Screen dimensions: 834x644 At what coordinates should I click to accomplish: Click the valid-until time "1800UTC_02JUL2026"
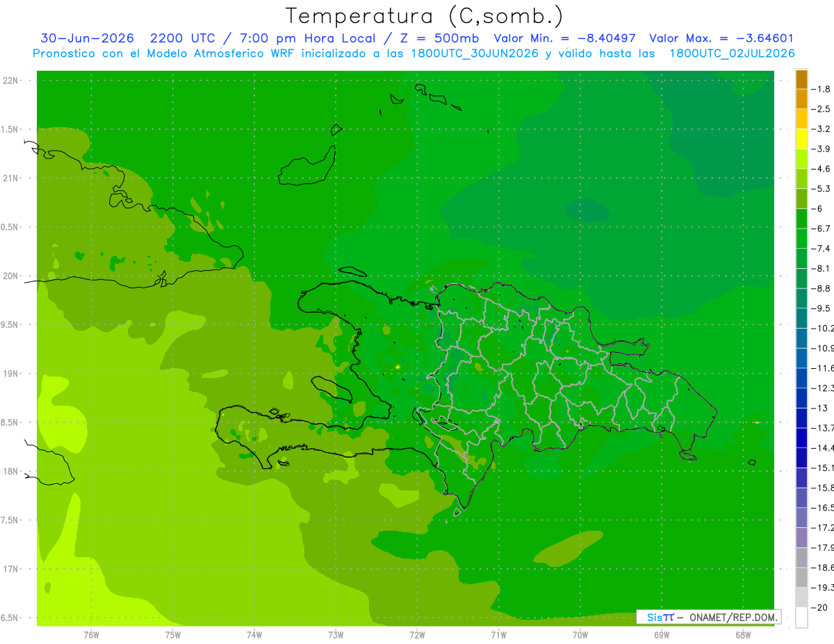[x=732, y=53]
